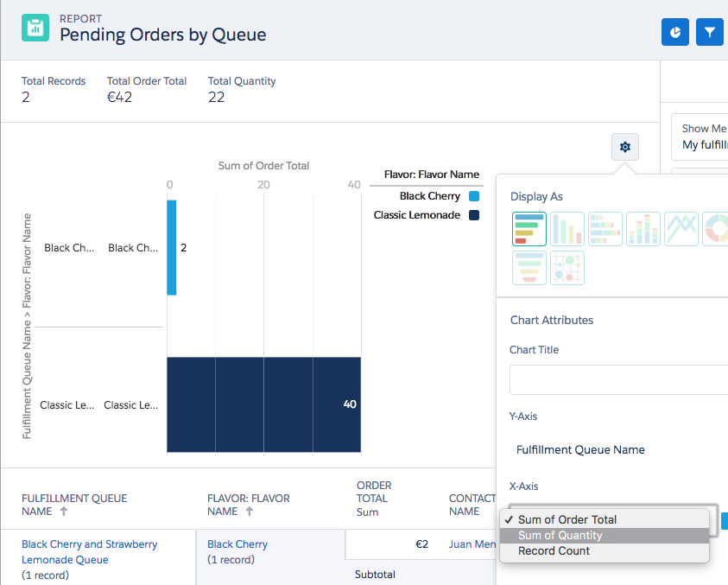This screenshot has height=585, width=728.
Task: Choose the vertical column chart type
Action: [x=567, y=229]
